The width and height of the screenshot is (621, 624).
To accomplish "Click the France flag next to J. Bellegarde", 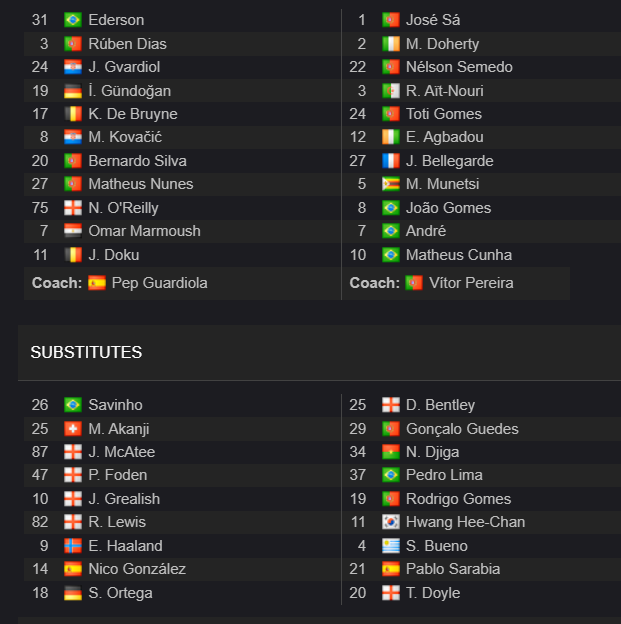I will pyautogui.click(x=391, y=161).
